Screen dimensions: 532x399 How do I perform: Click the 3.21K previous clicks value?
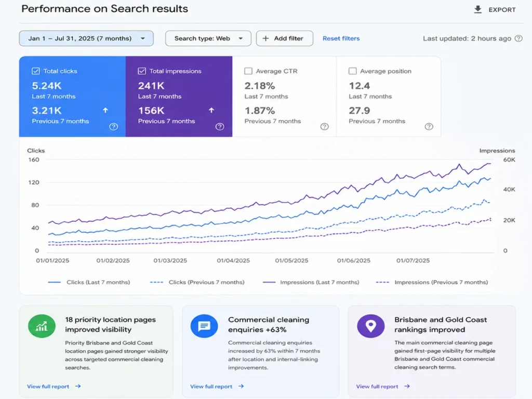click(x=46, y=111)
